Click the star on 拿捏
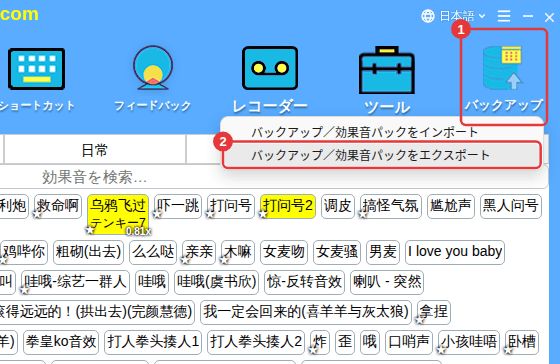 click(420, 320)
